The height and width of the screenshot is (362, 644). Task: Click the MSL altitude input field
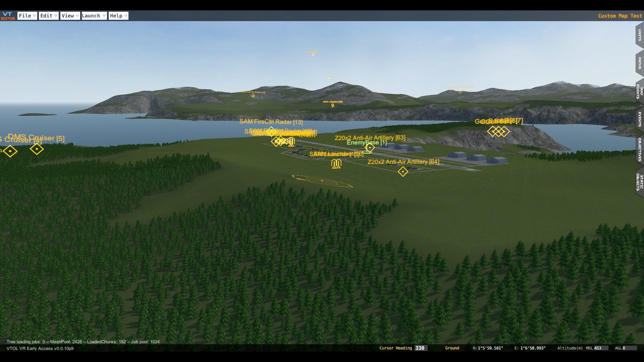pos(601,348)
